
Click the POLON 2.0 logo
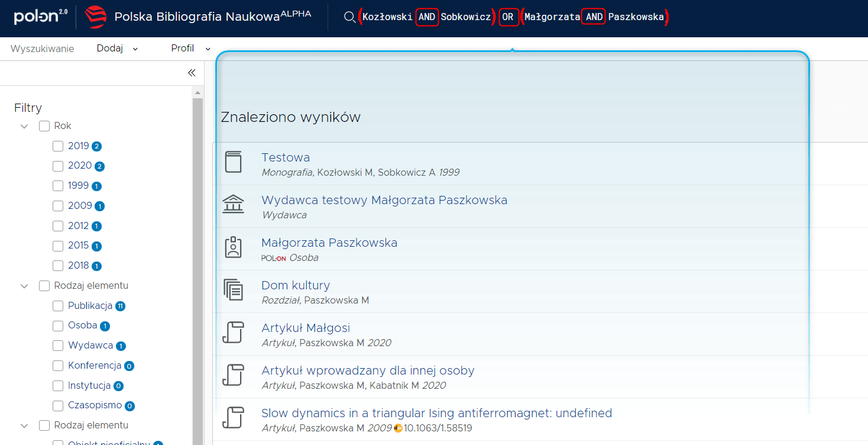point(37,17)
